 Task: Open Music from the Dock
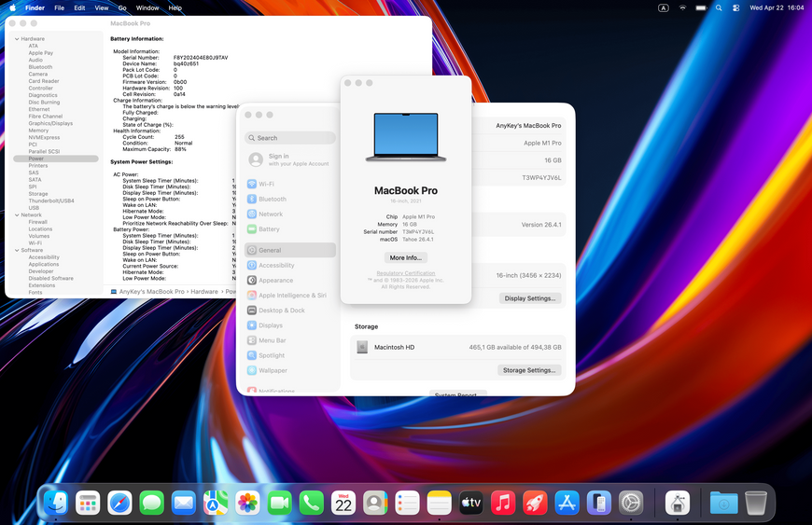coord(503,503)
